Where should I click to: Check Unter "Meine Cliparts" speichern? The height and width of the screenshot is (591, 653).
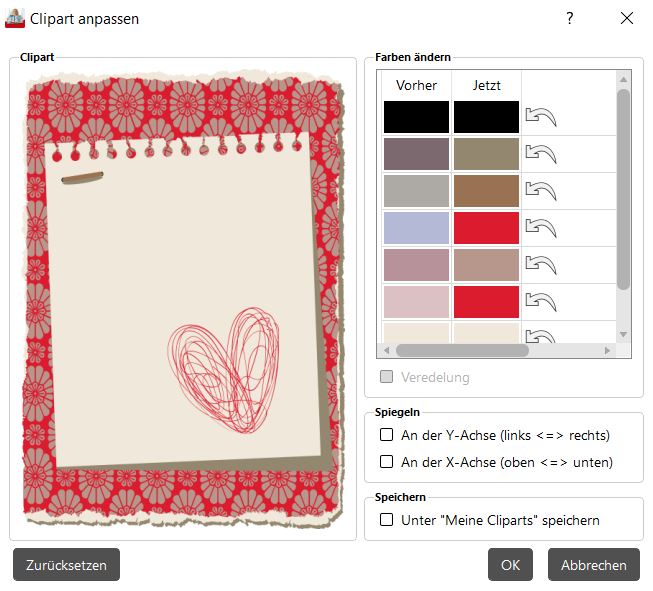point(387,520)
